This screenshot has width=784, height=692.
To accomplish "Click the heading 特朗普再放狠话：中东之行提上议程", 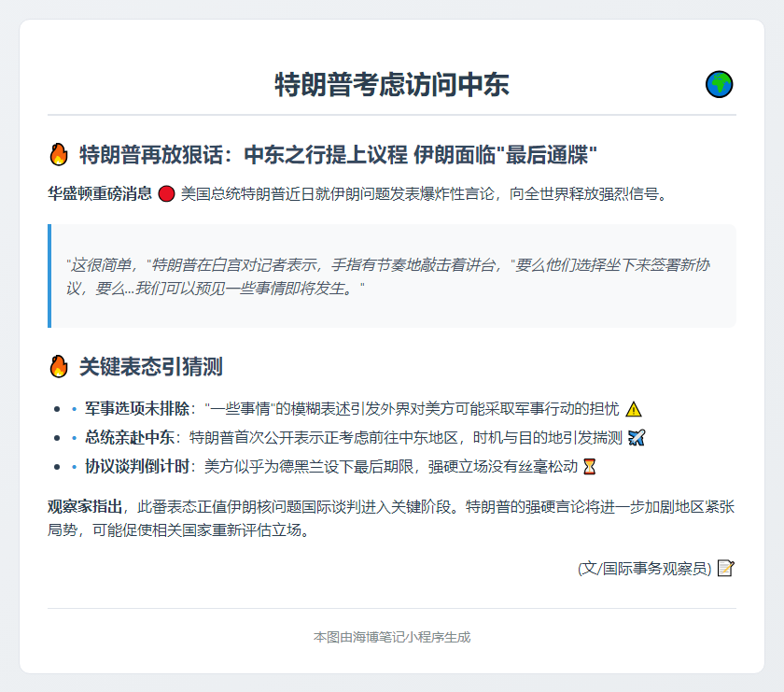I will coord(244,155).
